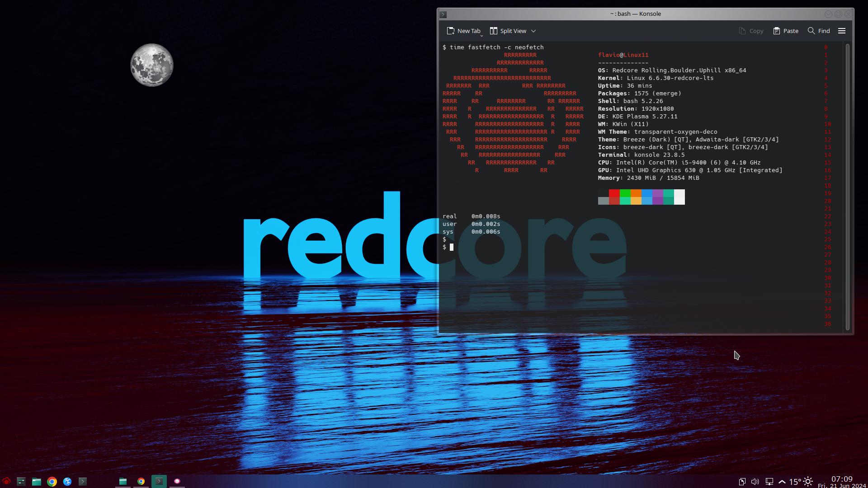Click the CPU line "Intel(R) Core(TM) i5-9400"
Viewport: 868px width, 488px height.
pos(679,162)
